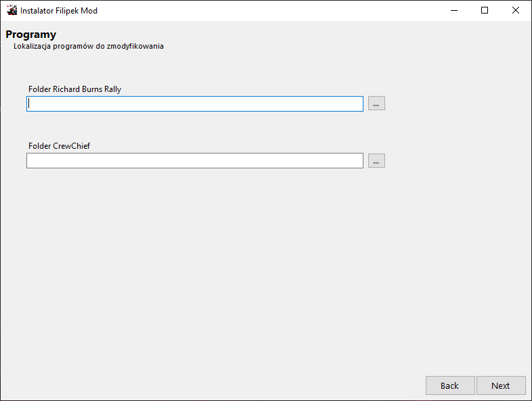Click the "Programy" page heading

(x=31, y=34)
